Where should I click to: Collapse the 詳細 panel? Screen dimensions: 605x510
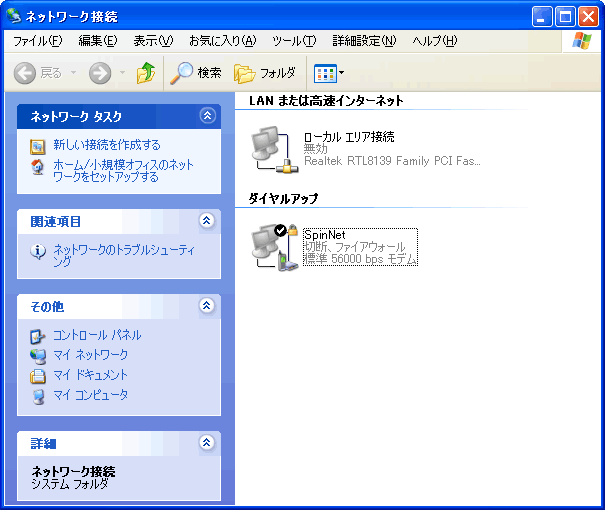(x=207, y=442)
